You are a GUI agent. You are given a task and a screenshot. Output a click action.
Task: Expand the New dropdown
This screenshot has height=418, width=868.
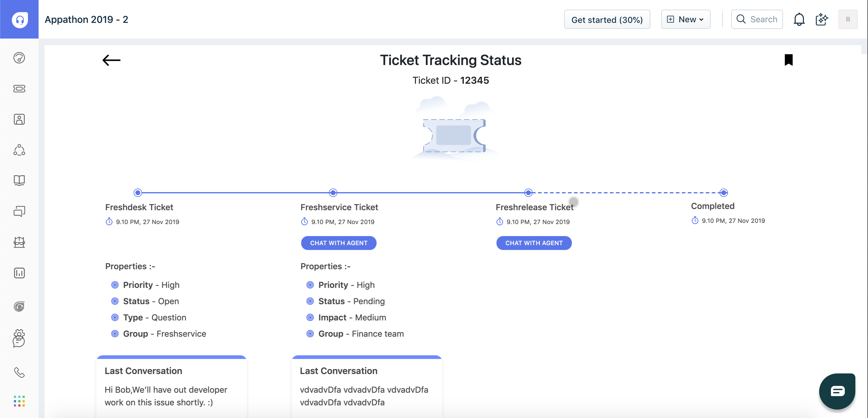click(x=686, y=20)
